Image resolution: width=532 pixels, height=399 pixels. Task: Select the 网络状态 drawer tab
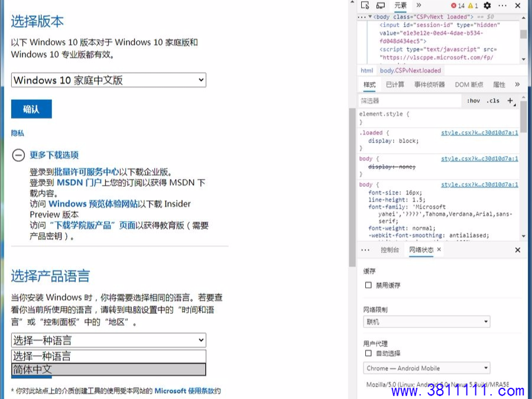pyautogui.click(x=421, y=250)
